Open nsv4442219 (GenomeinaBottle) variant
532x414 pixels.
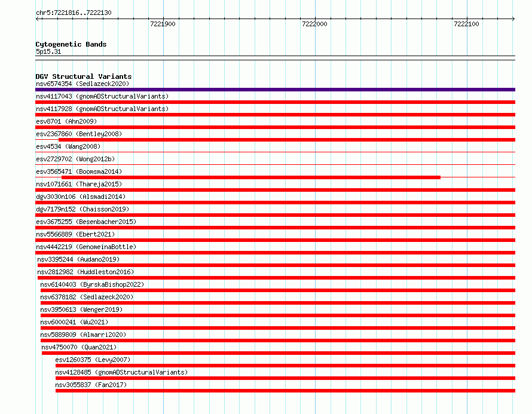[86, 247]
